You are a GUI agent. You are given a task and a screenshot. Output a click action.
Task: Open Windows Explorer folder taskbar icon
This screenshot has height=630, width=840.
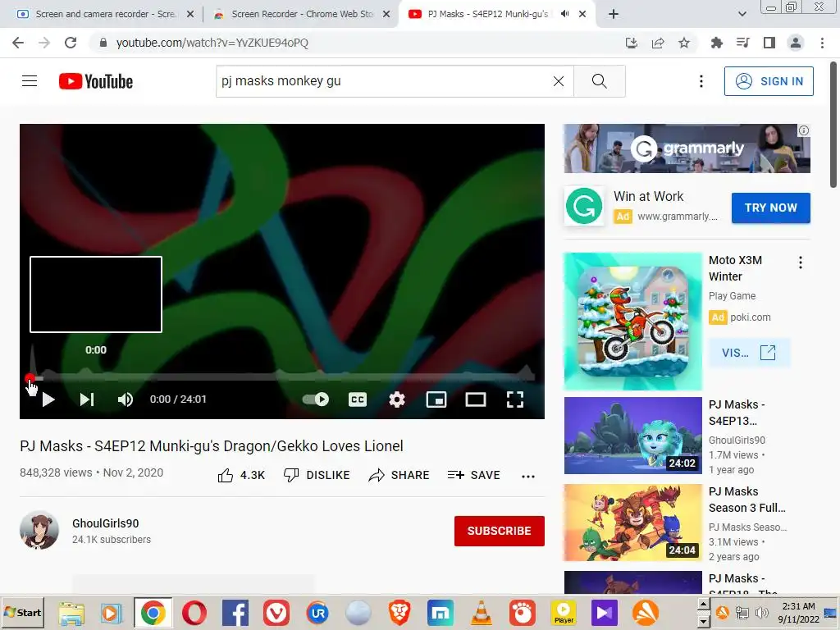pos(71,613)
